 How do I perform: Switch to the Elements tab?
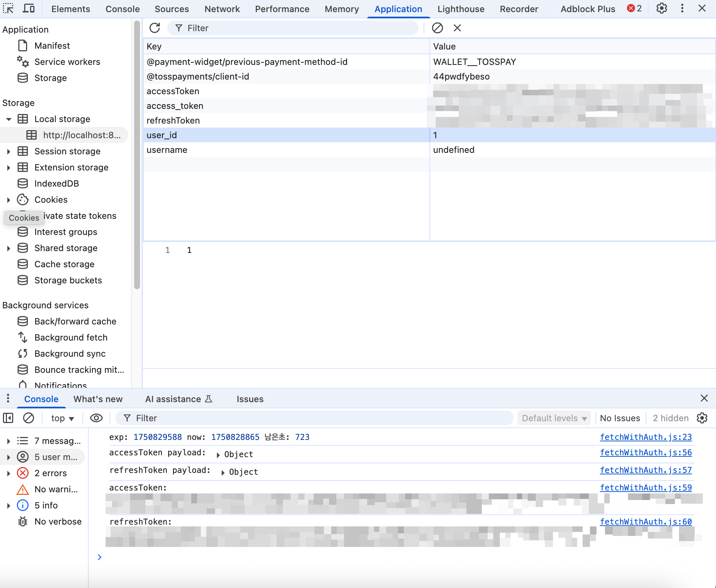71,9
